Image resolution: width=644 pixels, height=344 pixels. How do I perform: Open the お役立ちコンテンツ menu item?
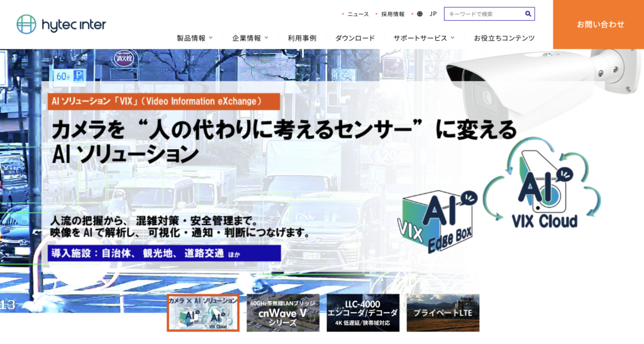coord(504,38)
